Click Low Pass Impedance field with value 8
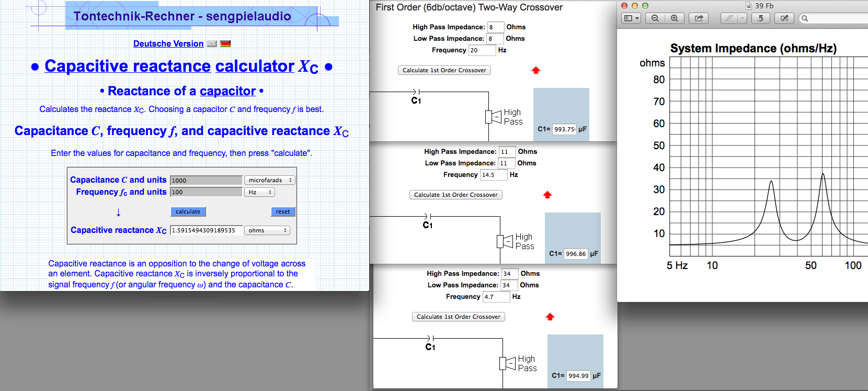 [495, 39]
